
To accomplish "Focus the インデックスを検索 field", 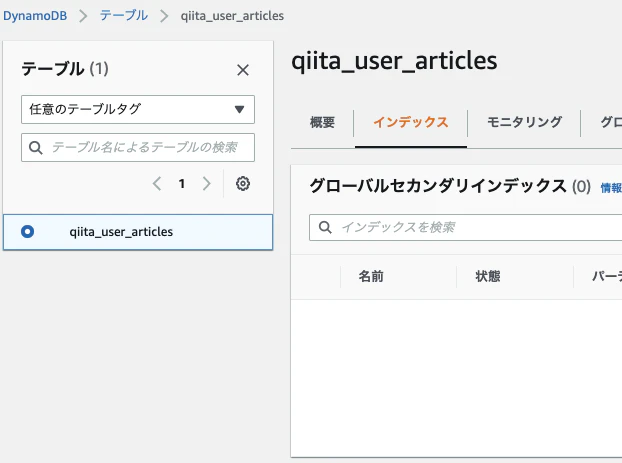I will [x=466, y=227].
